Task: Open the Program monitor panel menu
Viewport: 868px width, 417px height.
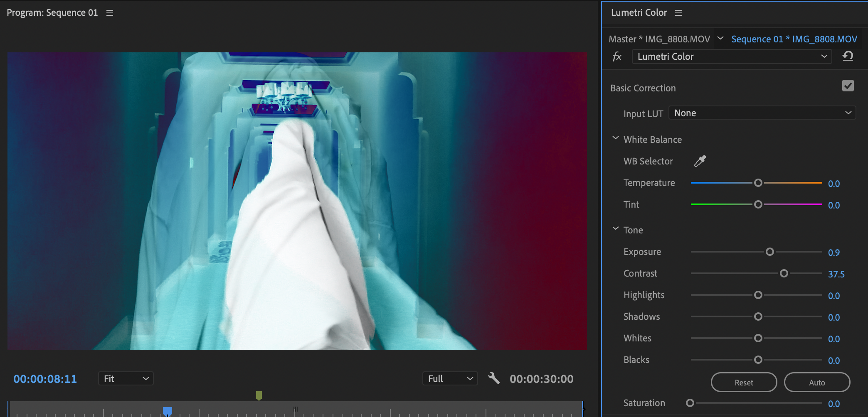Action: click(x=110, y=13)
